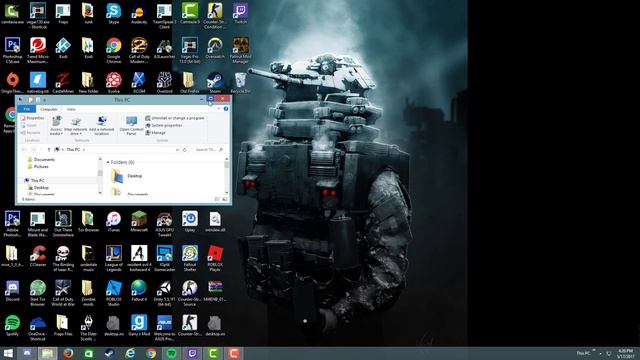Open the address bar history dropdown
This screenshot has width=640, height=360.
(177, 150)
